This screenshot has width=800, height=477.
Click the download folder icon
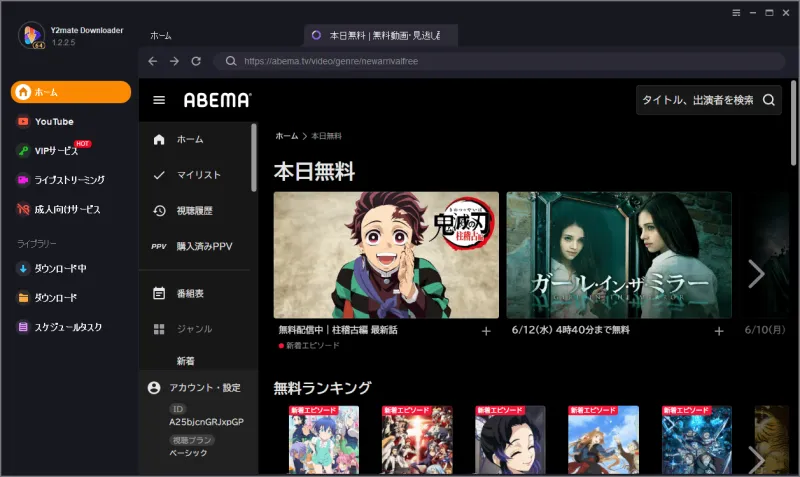(x=23, y=297)
